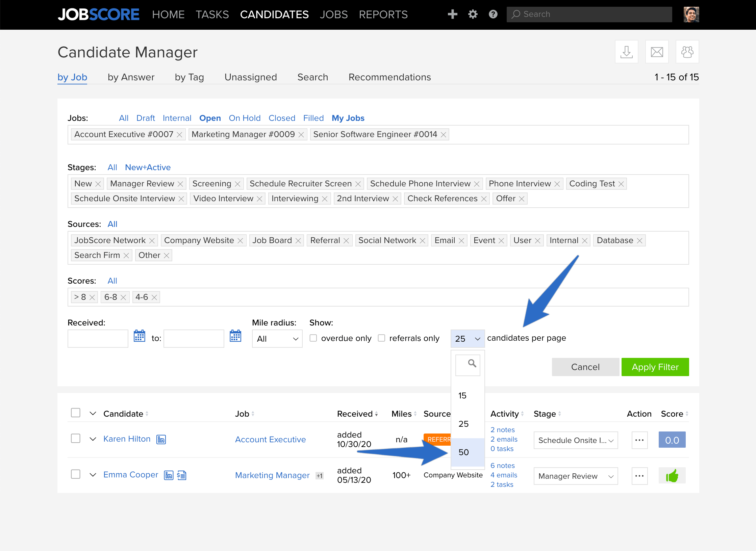
Task: Open Karen Hilton's stage dropdown
Action: [576, 440]
